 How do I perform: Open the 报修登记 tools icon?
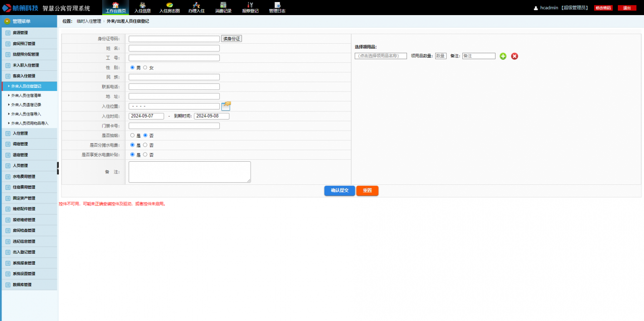(x=250, y=6)
